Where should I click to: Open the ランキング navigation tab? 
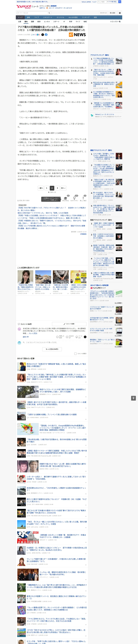coord(86,17)
